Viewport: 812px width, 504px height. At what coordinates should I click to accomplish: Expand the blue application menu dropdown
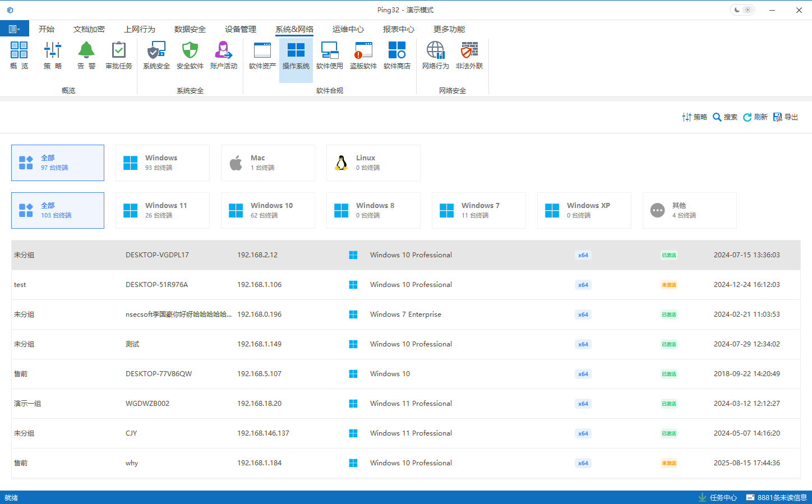pos(15,29)
